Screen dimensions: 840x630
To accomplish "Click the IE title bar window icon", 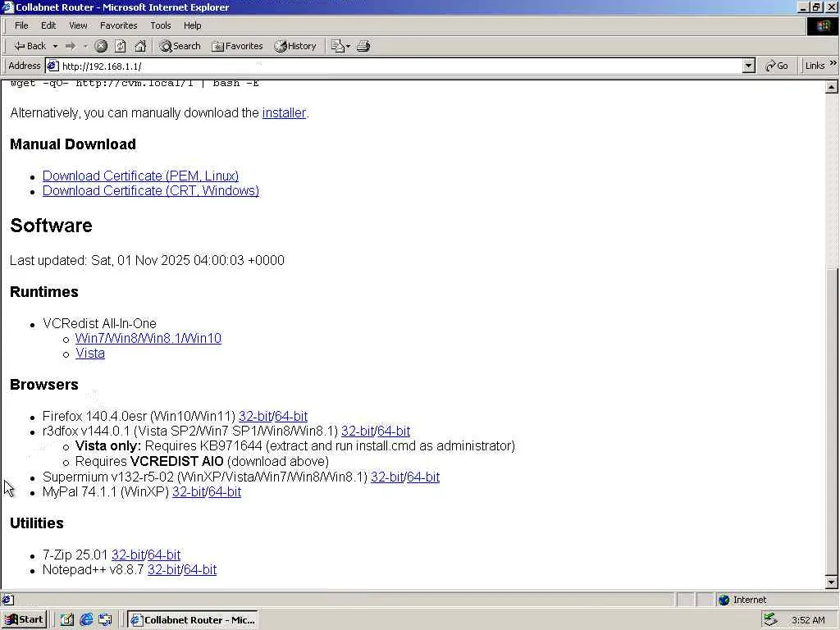I will [7, 7].
